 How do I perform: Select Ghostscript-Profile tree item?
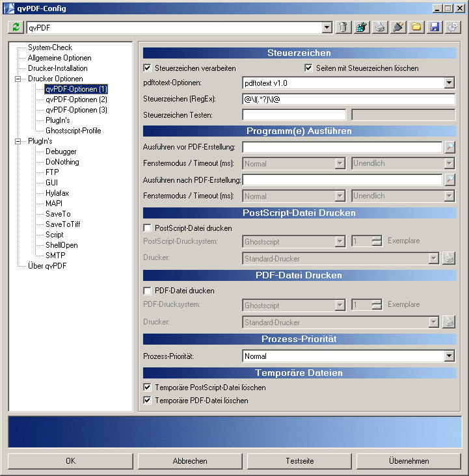click(74, 131)
